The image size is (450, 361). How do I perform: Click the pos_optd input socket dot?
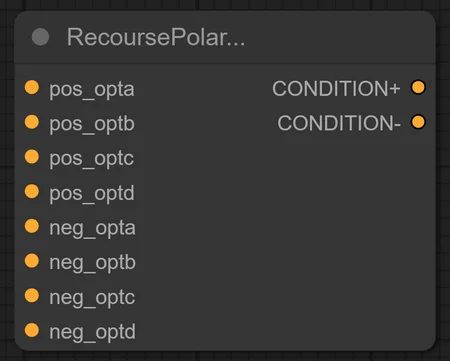click(x=32, y=191)
